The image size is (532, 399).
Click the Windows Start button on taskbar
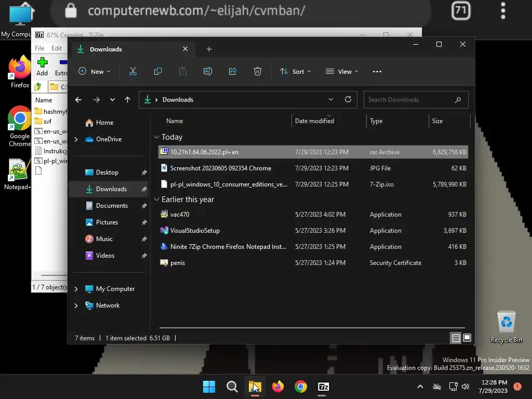(x=209, y=387)
